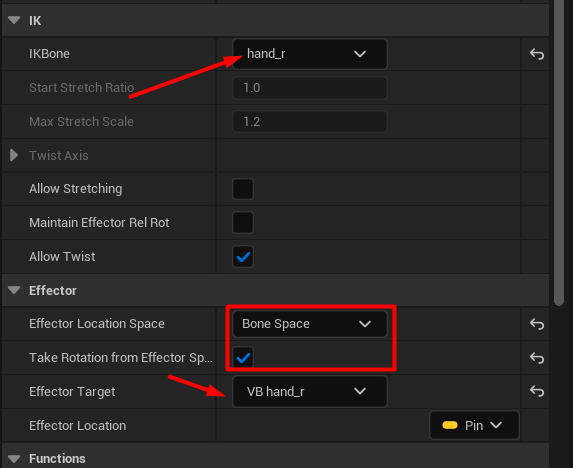
Task: Select the Effector Location label
Action: [77, 426]
